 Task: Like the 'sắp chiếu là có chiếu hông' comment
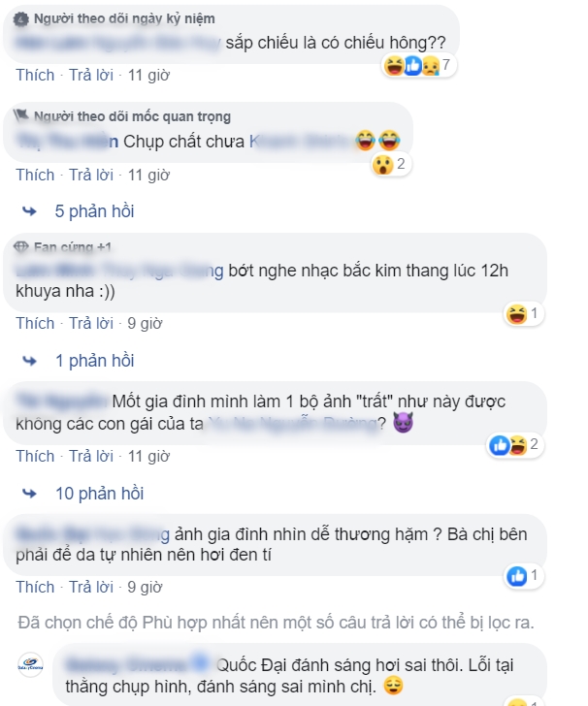35,75
